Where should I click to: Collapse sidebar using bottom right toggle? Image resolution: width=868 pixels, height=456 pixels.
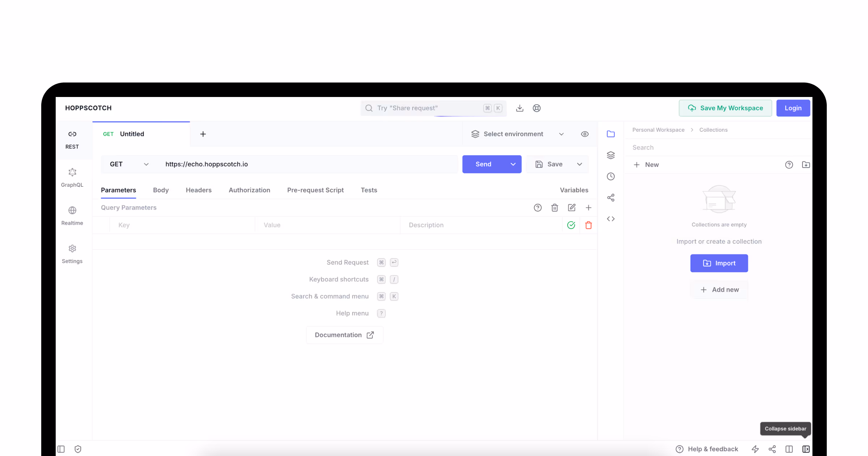tap(806, 449)
